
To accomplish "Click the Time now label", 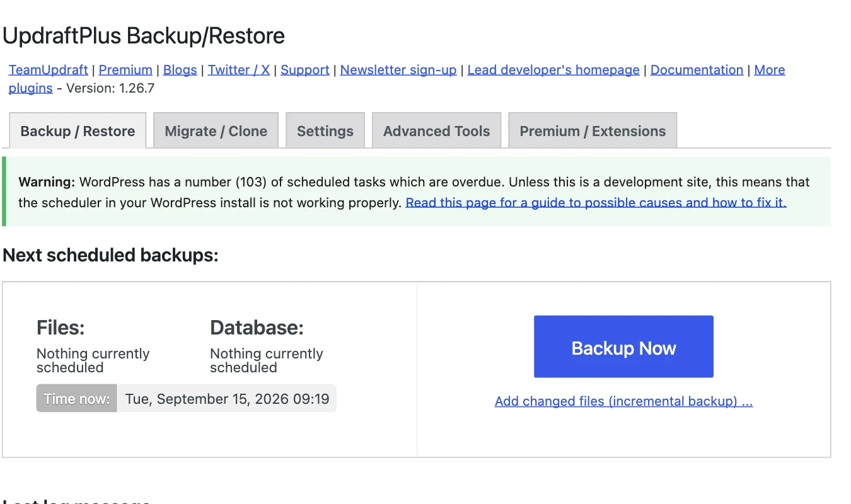I will tap(77, 399).
